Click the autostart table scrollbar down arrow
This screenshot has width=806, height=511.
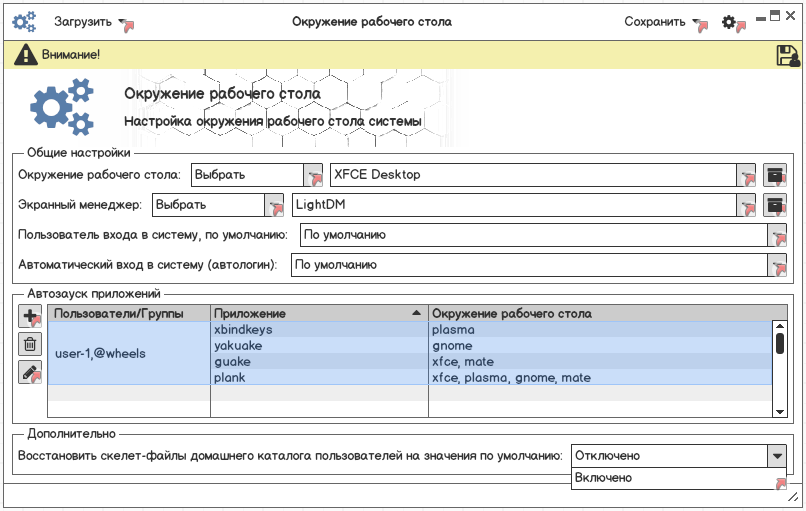click(780, 411)
